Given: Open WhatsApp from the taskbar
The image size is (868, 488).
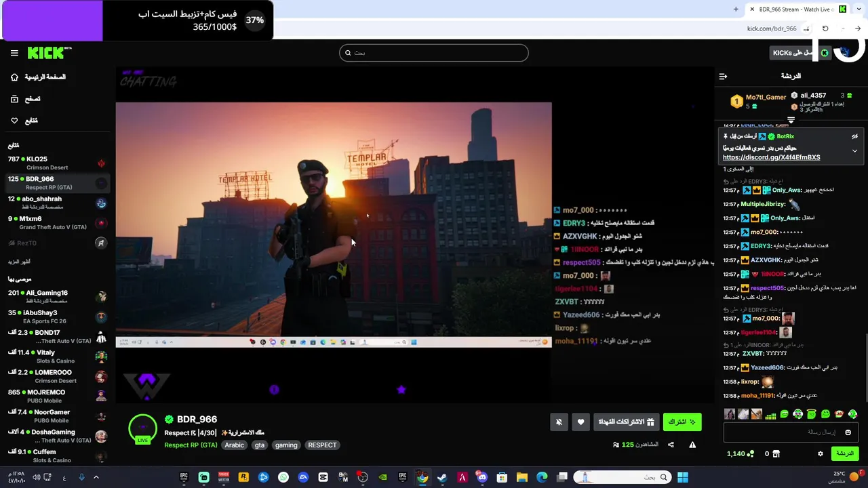Looking at the screenshot, I should [x=283, y=477].
